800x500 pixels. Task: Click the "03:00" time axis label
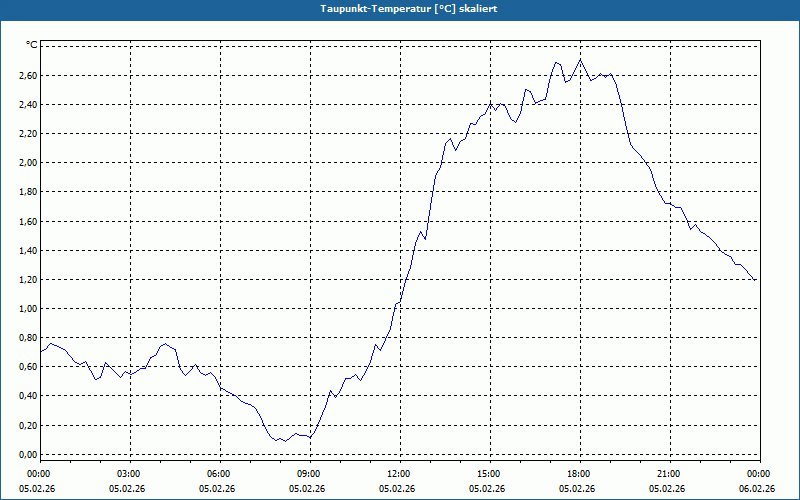click(x=130, y=474)
